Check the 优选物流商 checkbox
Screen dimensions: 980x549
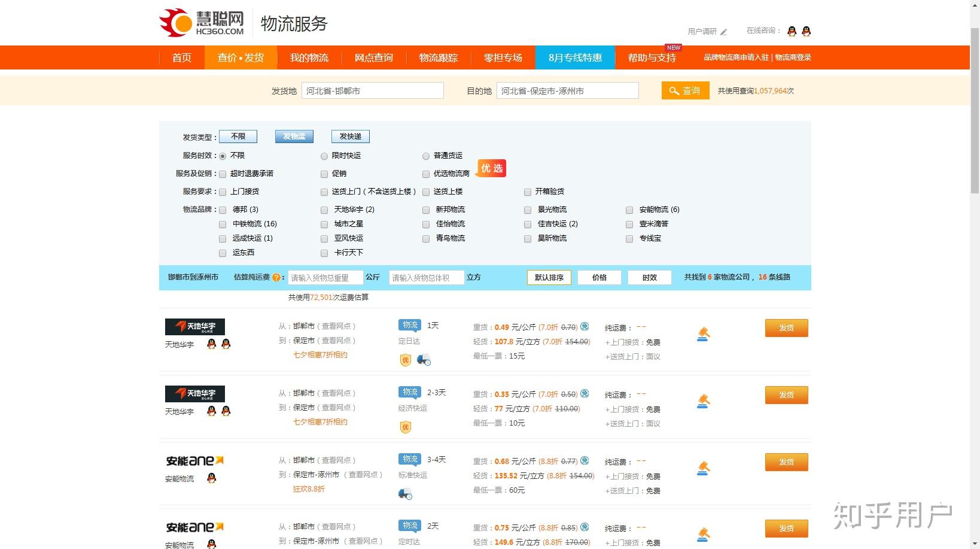426,174
